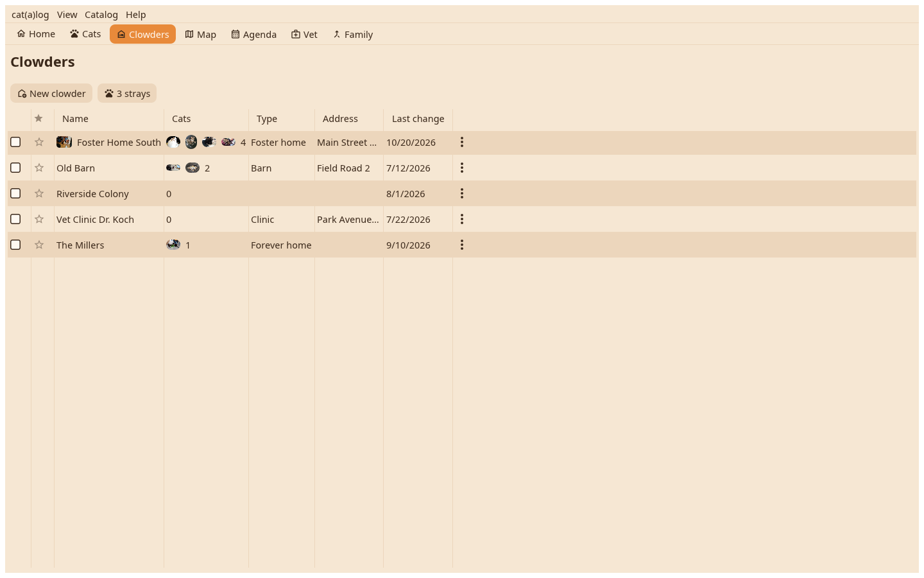Image resolution: width=924 pixels, height=578 pixels.
Task: Switch to the Cats tab
Action: coord(85,34)
